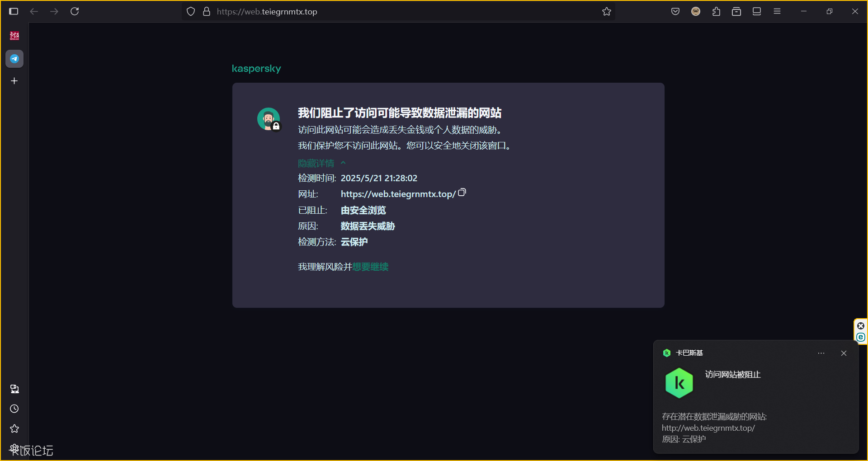
Task: View site security lock information
Action: point(207,11)
